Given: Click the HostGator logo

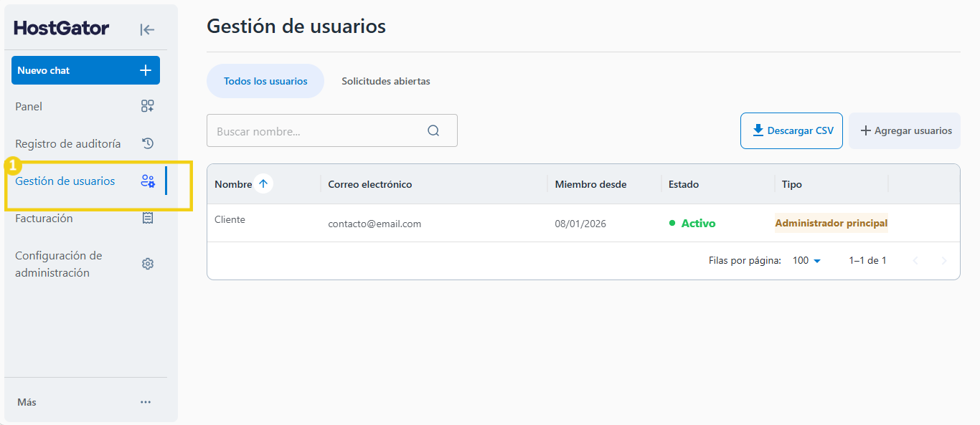Looking at the screenshot, I should [x=62, y=28].
